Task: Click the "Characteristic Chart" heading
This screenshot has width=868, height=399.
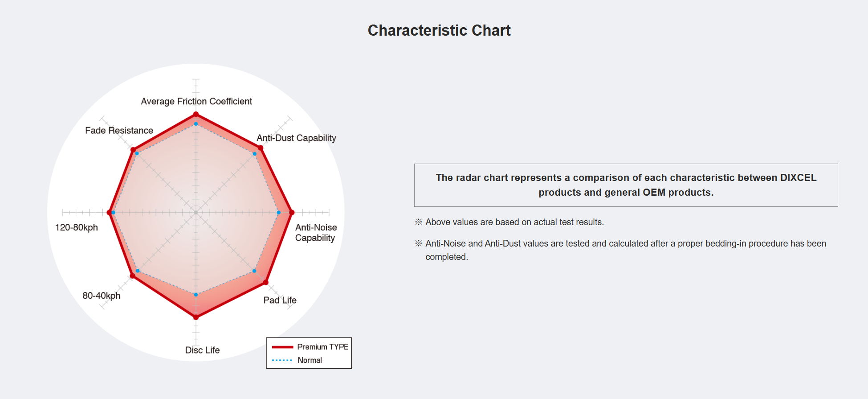Action: click(439, 30)
